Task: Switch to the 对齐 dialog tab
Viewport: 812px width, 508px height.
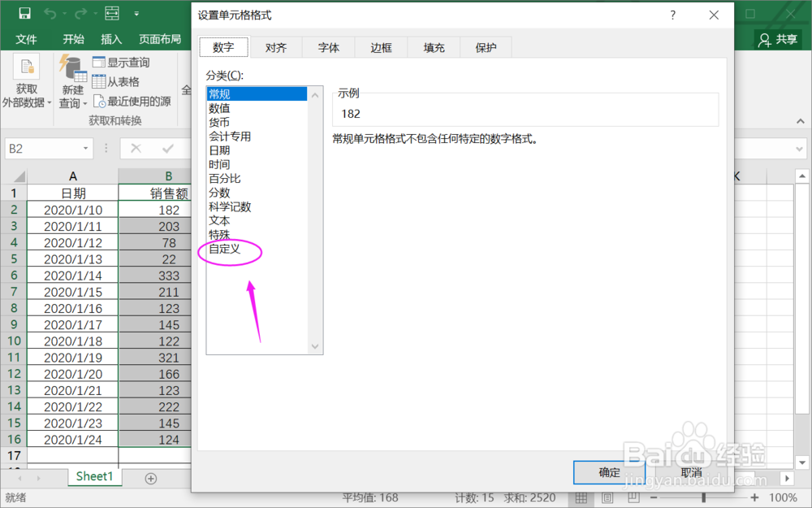Action: click(x=276, y=48)
